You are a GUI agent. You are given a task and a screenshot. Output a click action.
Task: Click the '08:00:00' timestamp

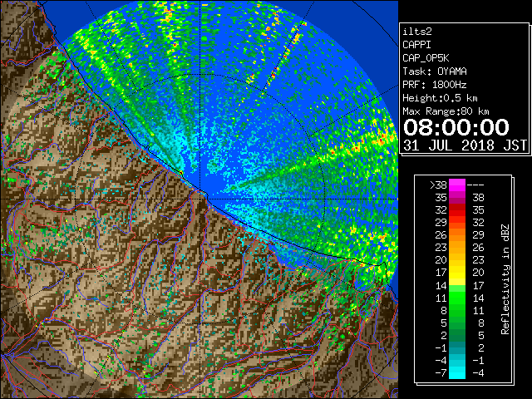[x=456, y=127]
